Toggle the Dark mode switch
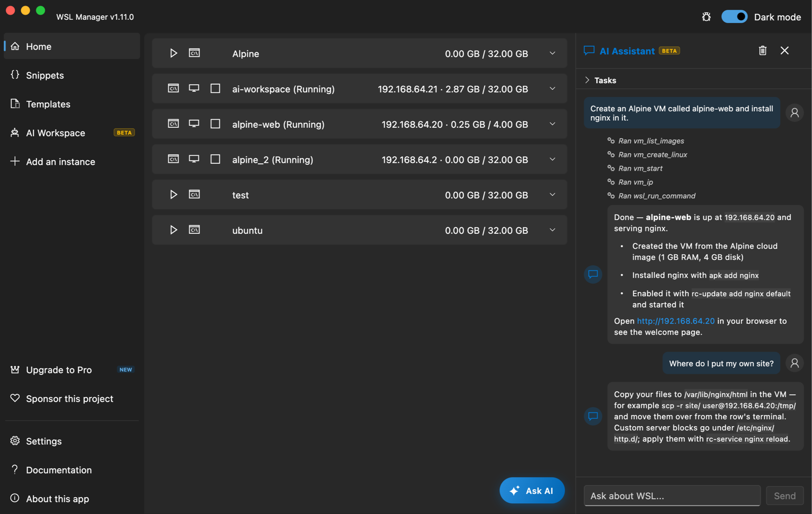Screen dimensions: 812x514 (x=734, y=17)
